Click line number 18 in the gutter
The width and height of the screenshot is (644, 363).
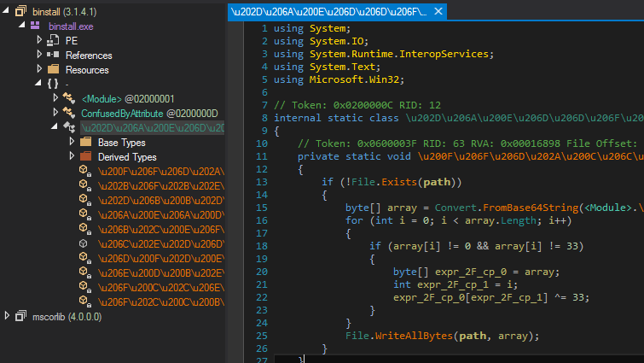(x=262, y=246)
